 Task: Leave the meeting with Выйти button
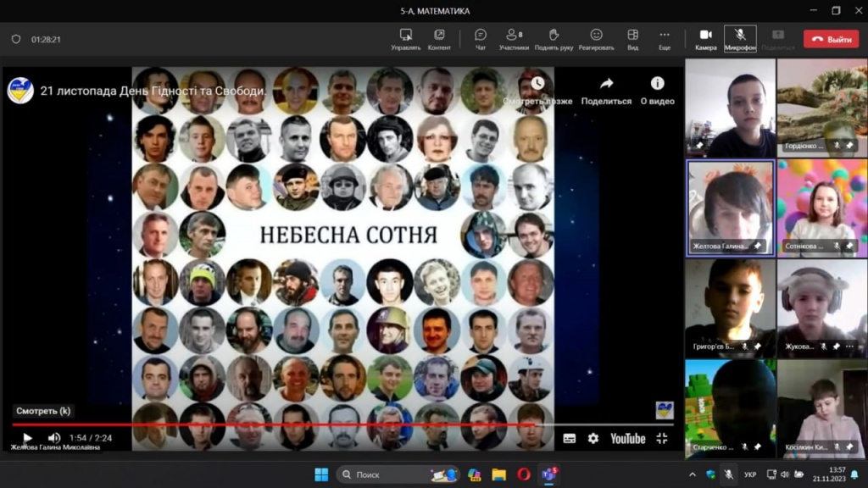(831, 39)
